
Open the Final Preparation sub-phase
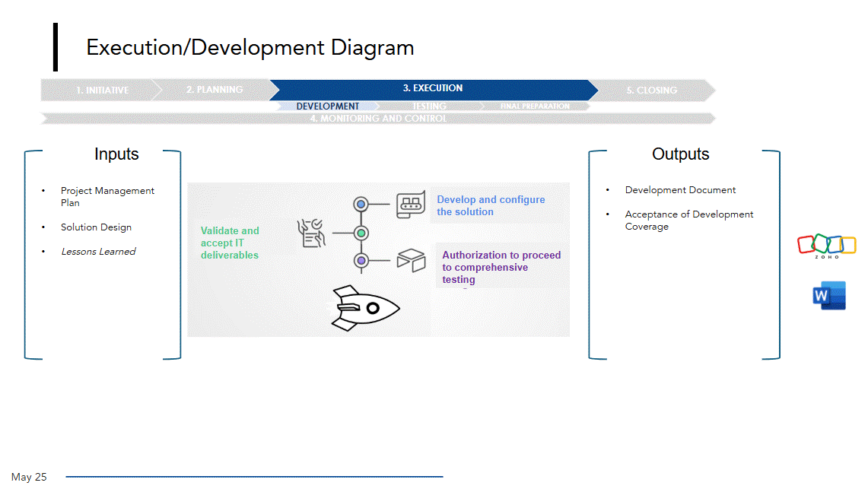pyautogui.click(x=535, y=106)
